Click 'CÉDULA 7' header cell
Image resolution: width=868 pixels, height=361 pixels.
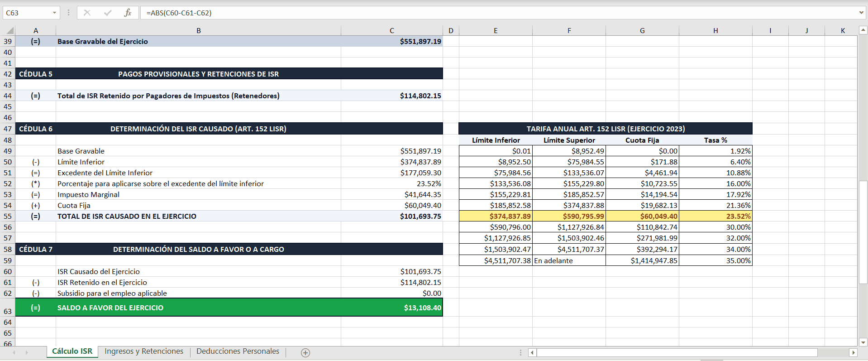pos(36,249)
